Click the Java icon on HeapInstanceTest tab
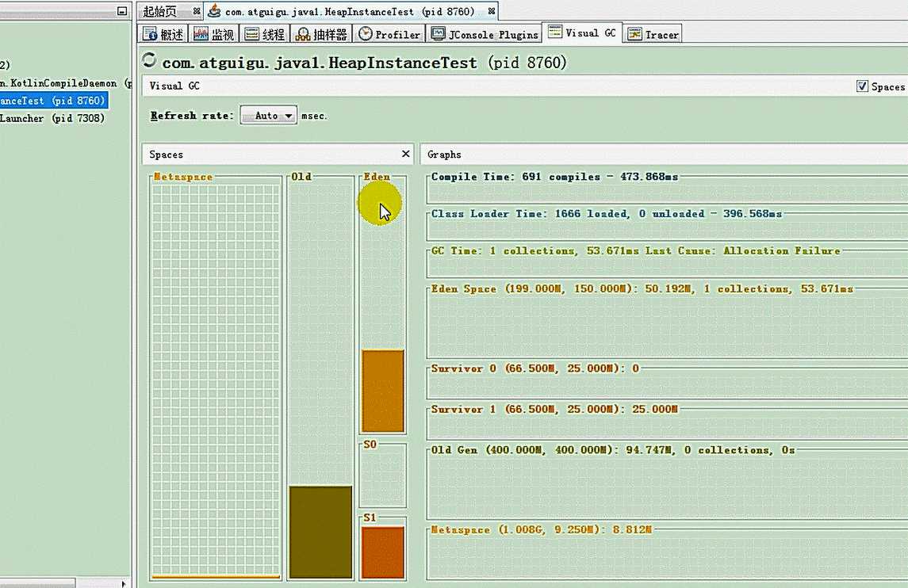Viewport: 908px width, 588px height. 214,10
